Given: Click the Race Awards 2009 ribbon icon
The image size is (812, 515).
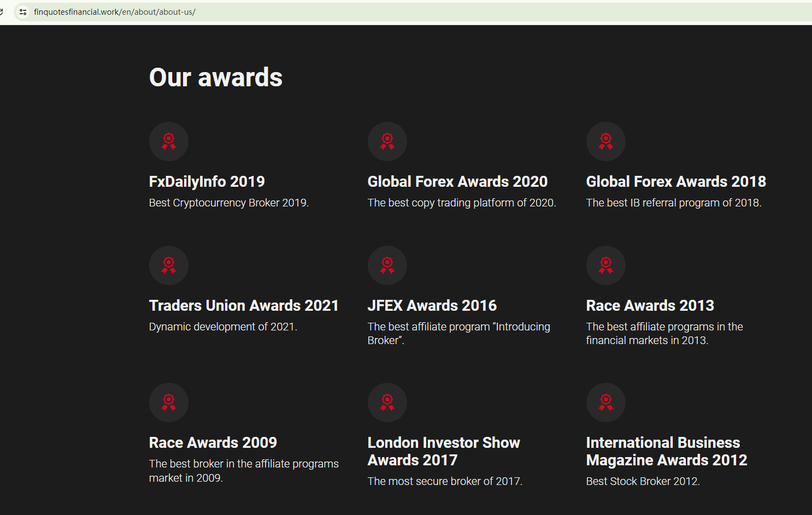Looking at the screenshot, I should (169, 402).
